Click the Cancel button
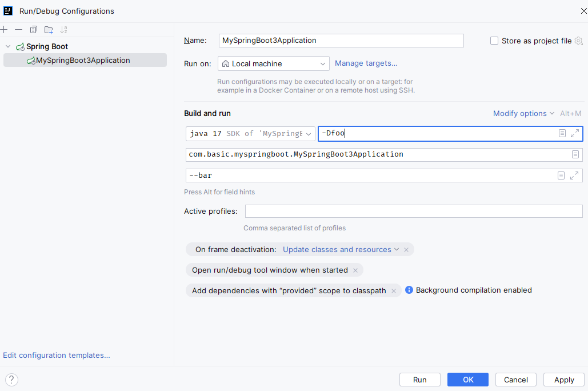 click(515, 380)
